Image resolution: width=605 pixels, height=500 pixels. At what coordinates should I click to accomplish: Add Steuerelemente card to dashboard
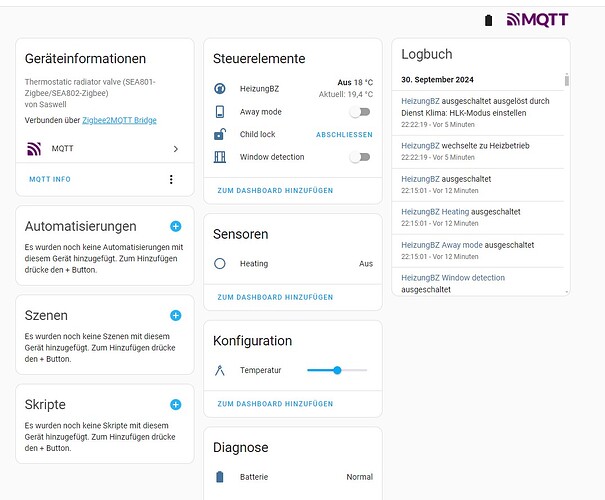coord(275,191)
